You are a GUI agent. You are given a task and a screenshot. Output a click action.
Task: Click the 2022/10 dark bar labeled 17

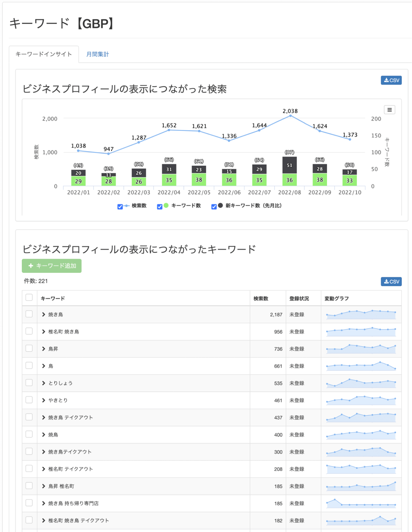(x=350, y=172)
